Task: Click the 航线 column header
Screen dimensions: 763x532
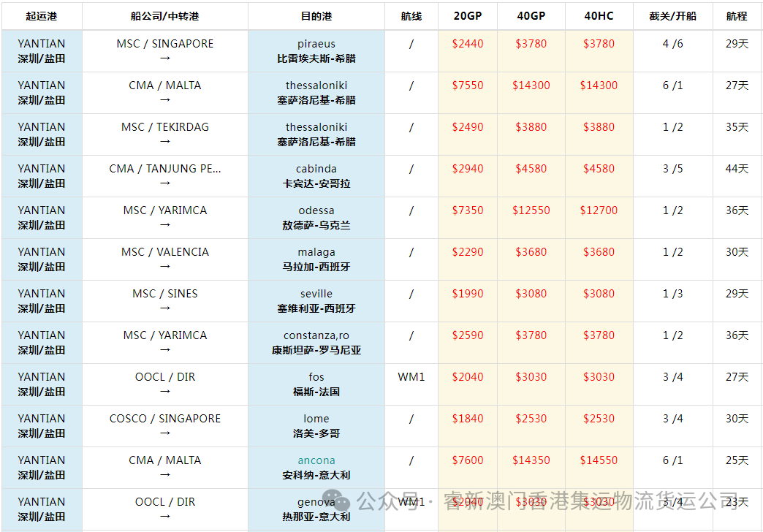Action: [411, 17]
